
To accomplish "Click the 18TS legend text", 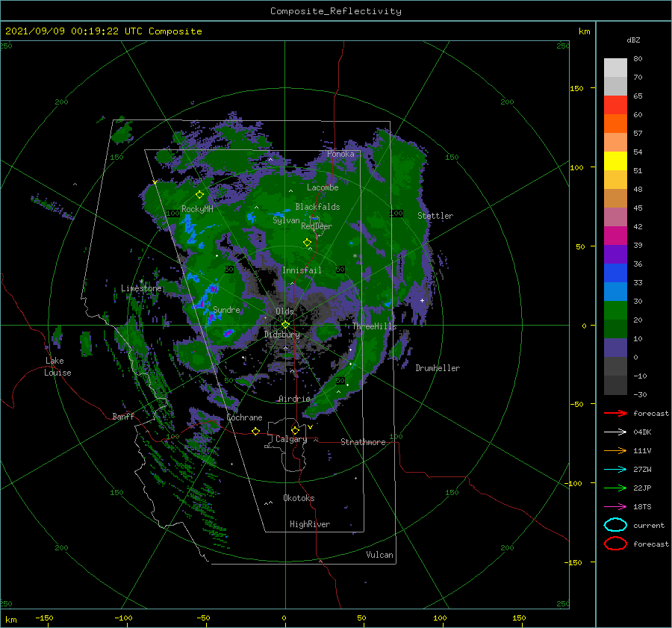I will pyautogui.click(x=642, y=507).
